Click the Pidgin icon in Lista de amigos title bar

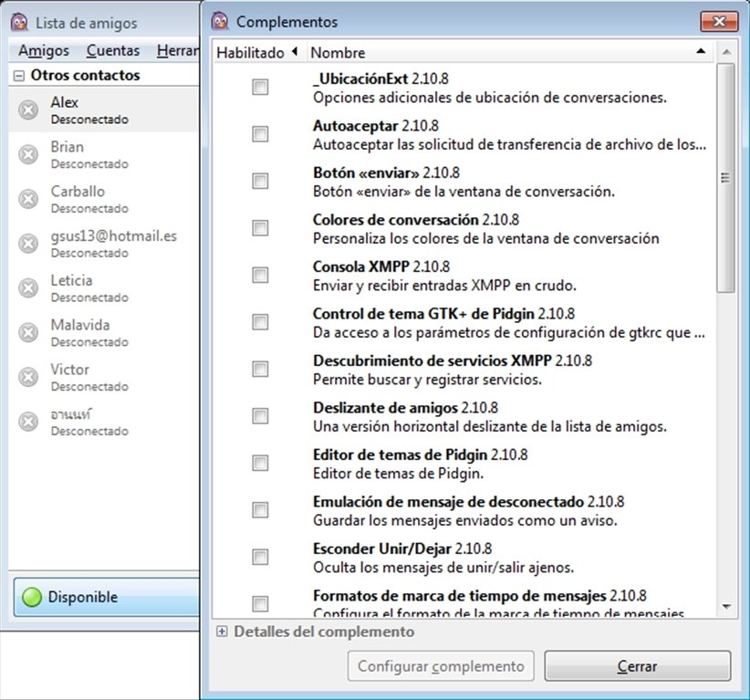tap(19, 23)
